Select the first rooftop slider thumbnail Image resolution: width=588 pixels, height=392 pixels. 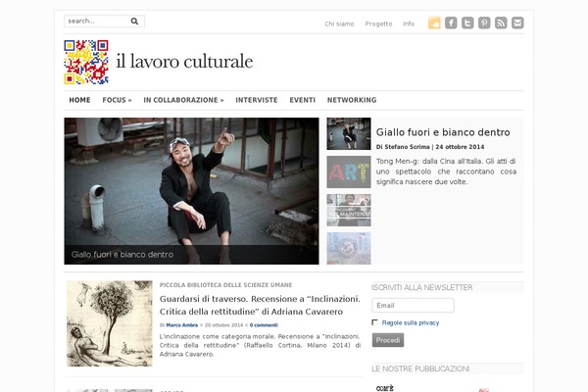click(349, 134)
